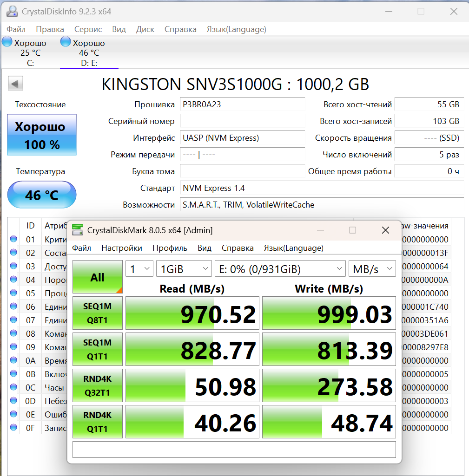Run the SEQ1M Q1T1 test
Viewport: 469px width, 476px height.
point(98,349)
